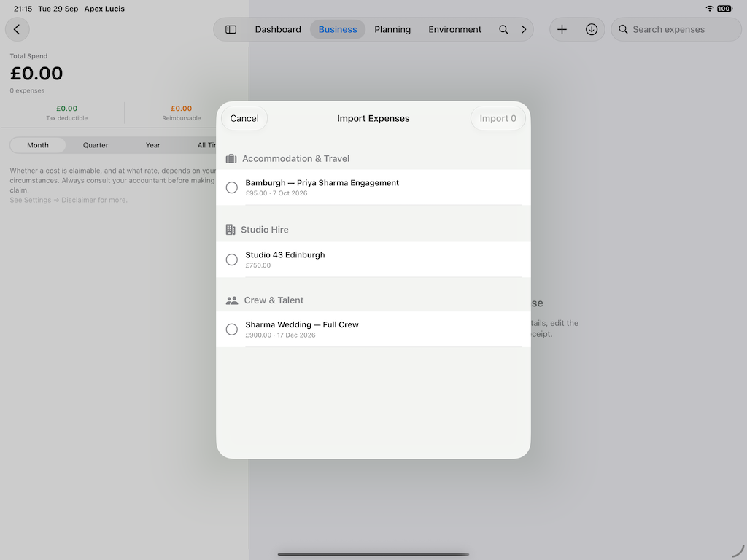Tap the back chevron button

(x=18, y=29)
